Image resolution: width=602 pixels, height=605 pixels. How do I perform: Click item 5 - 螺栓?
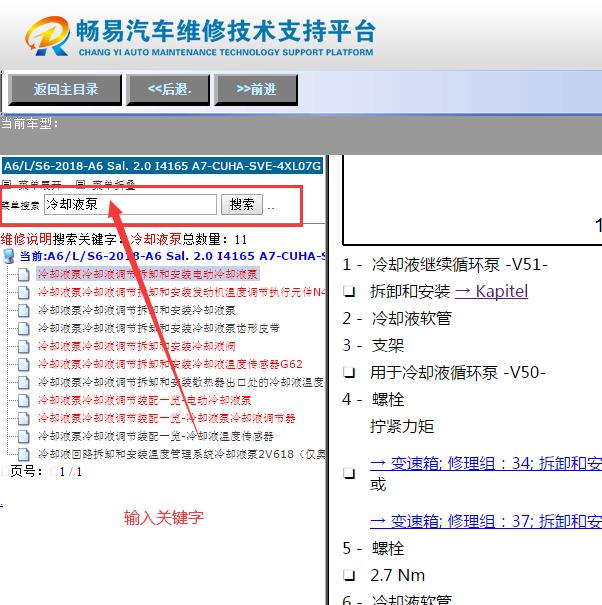tap(373, 548)
